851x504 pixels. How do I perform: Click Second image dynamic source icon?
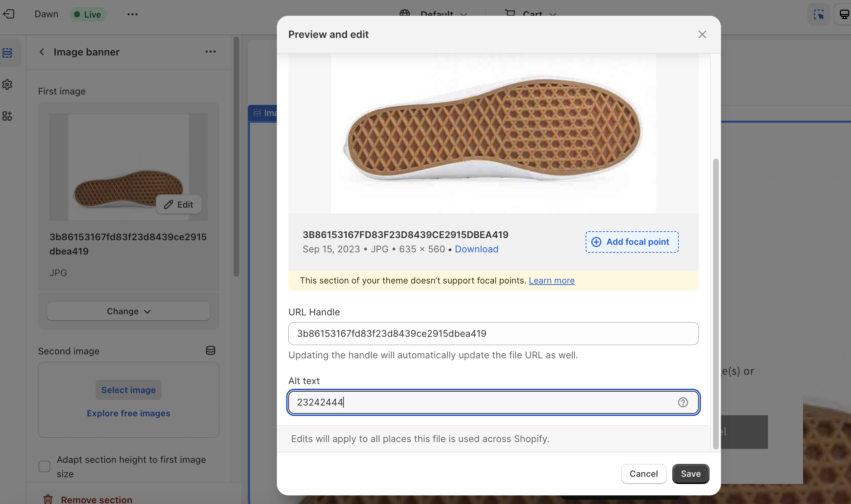210,350
